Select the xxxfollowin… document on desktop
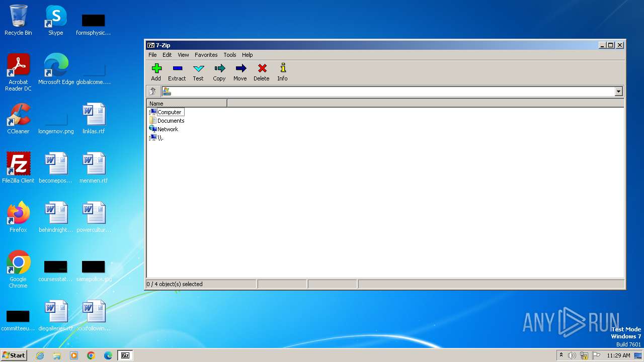 (94, 316)
